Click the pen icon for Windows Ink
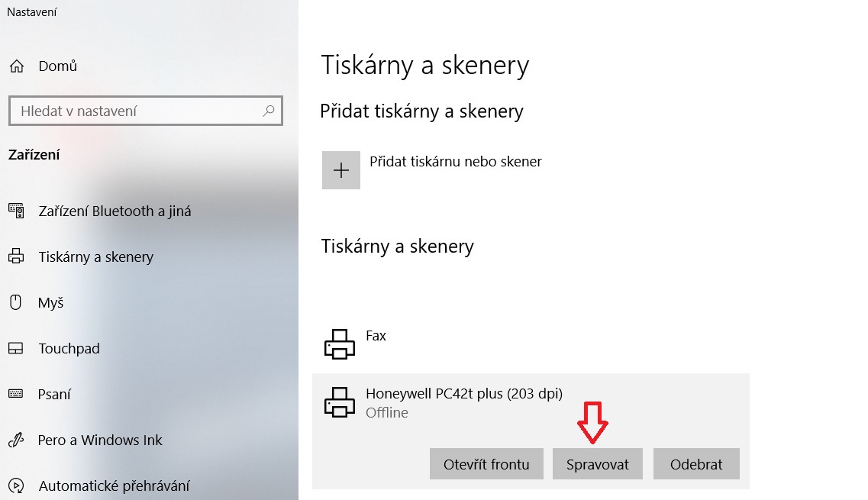The height and width of the screenshot is (500, 868). click(15, 440)
